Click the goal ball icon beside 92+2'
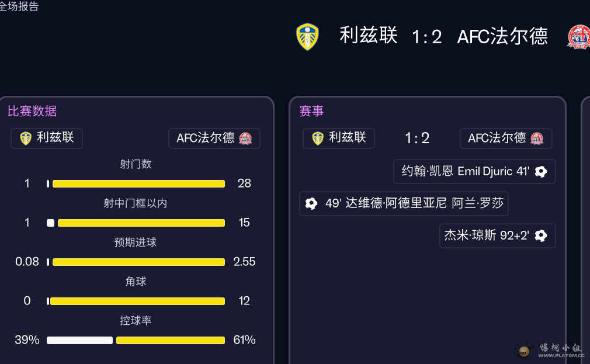 [541, 235]
